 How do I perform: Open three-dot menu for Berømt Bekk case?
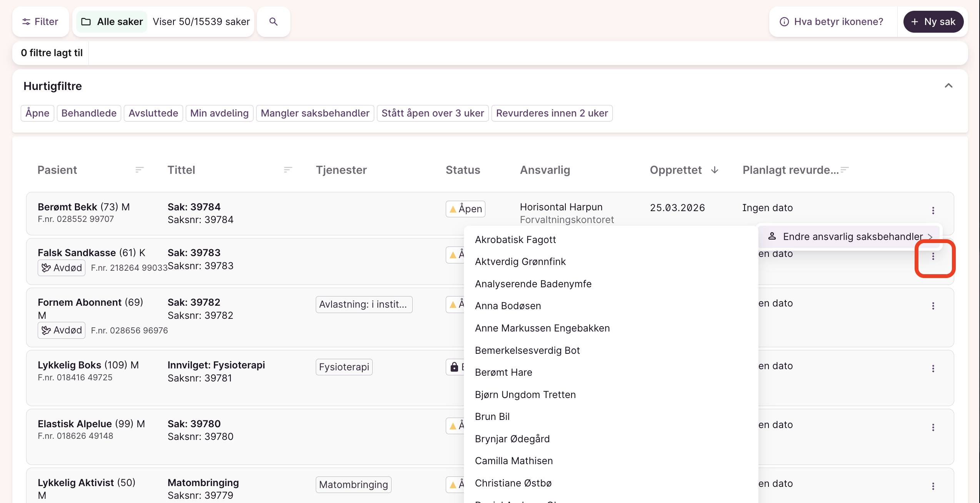[x=933, y=210]
